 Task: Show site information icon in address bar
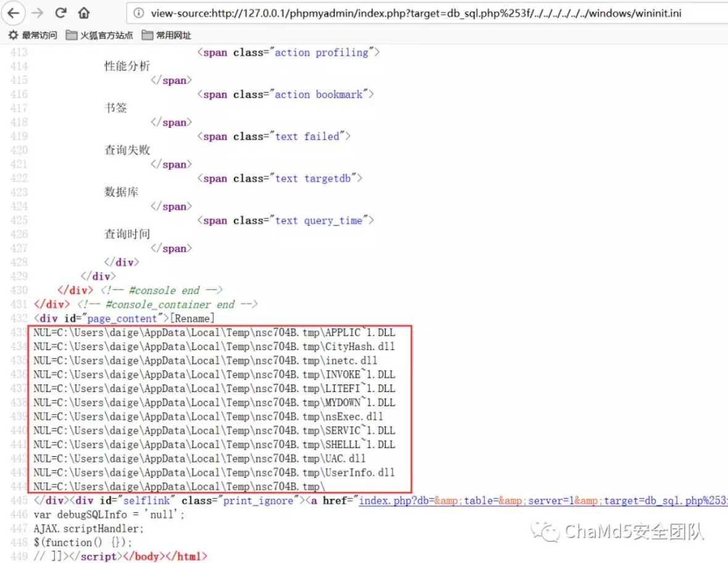pyautogui.click(x=138, y=13)
